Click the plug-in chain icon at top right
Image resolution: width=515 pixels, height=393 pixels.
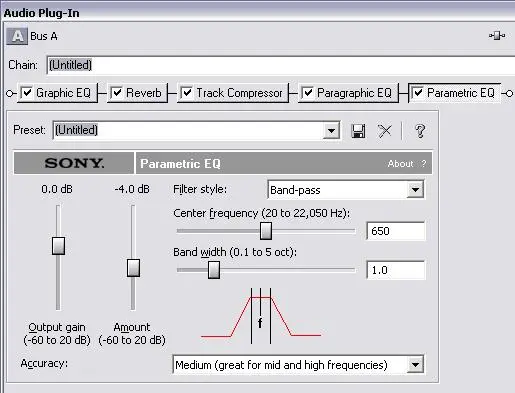pos(497,35)
